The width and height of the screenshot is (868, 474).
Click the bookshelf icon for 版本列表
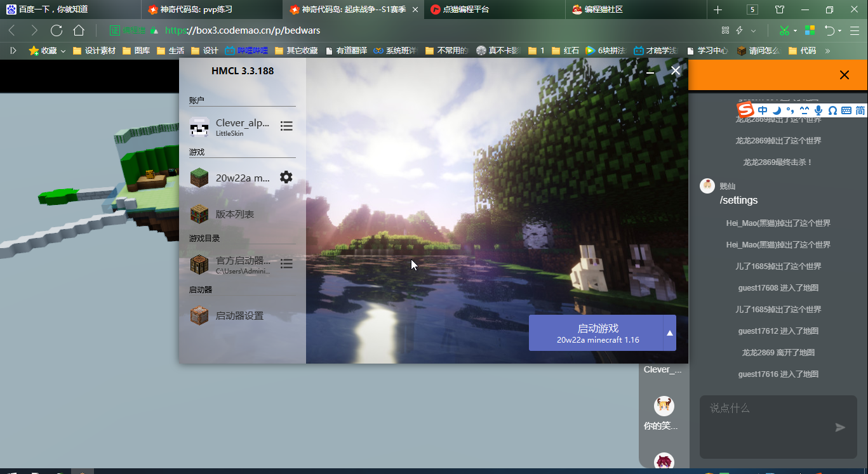tap(199, 214)
